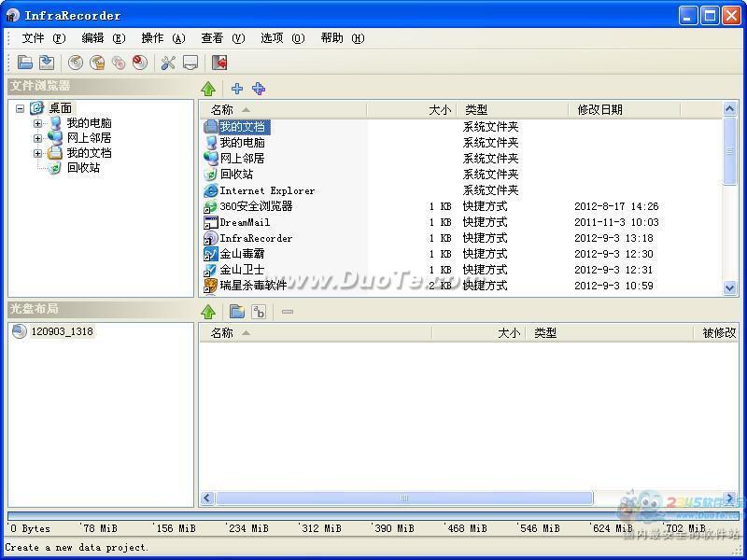Click the Save project toolbar icon
Image resolution: width=747 pixels, height=560 pixels.
[46, 63]
